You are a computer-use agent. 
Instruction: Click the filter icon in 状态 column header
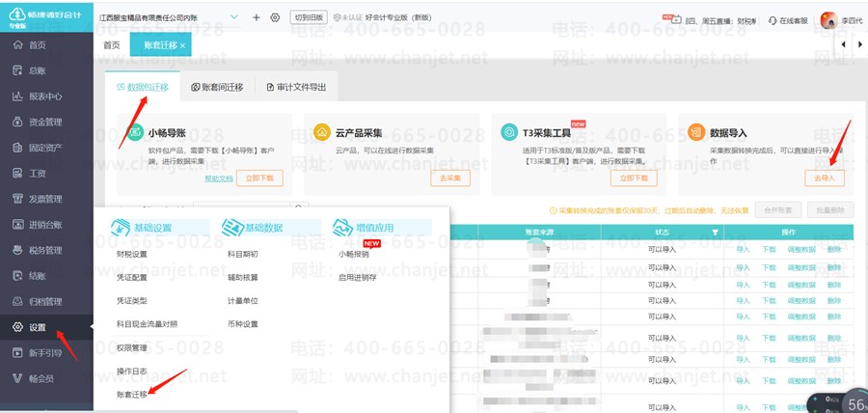point(715,232)
